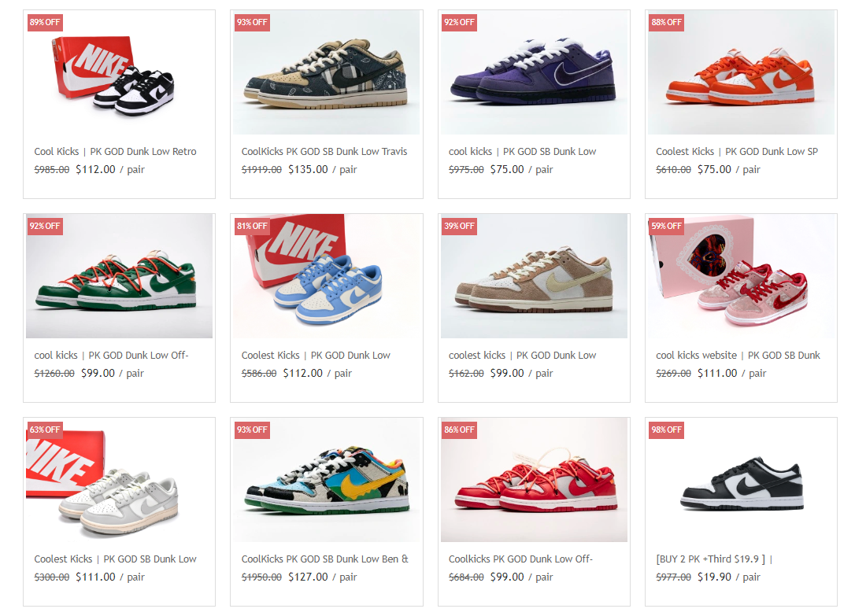Open the black and white Dunk Low Retro thumbnail
855x616 pixels.
pyautogui.click(x=119, y=72)
